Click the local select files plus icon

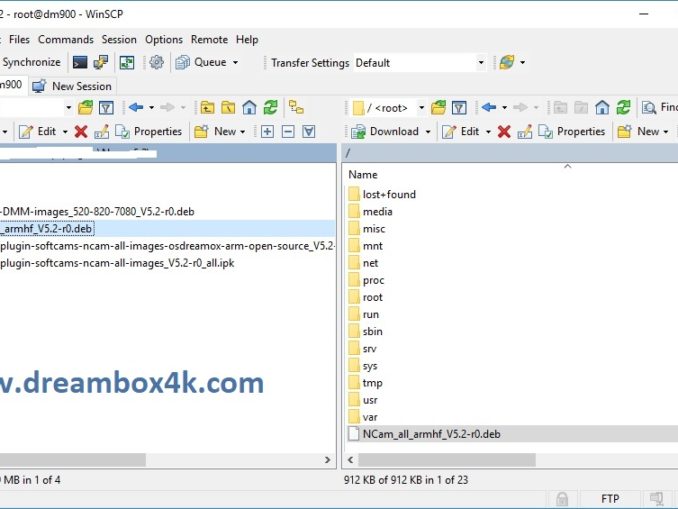tap(267, 131)
